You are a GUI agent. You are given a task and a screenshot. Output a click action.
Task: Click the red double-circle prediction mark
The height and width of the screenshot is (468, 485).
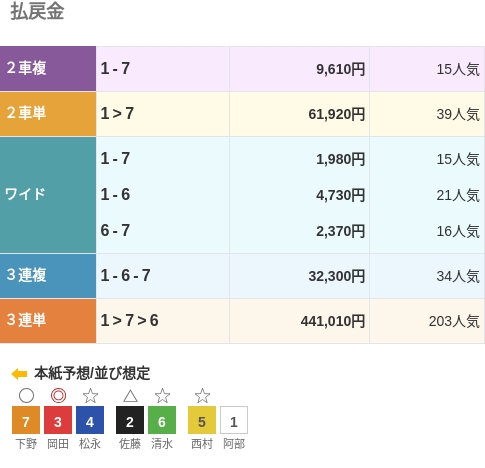(58, 396)
